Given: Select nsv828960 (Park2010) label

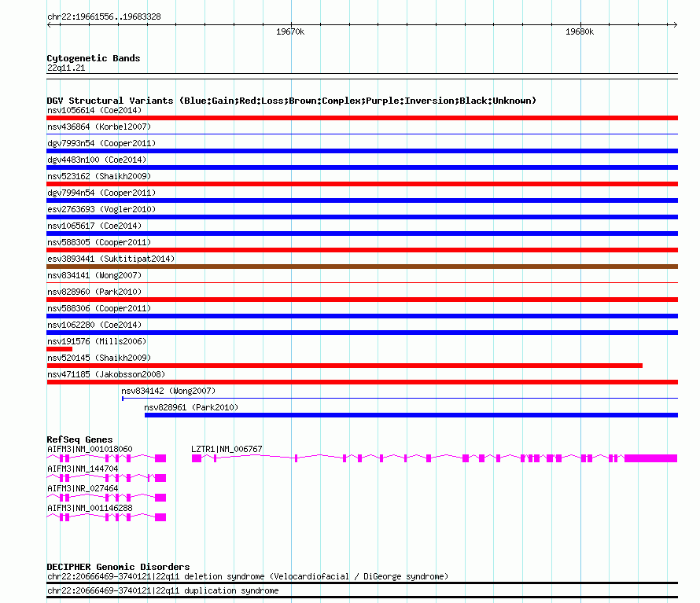Looking at the screenshot, I should [x=94, y=292].
